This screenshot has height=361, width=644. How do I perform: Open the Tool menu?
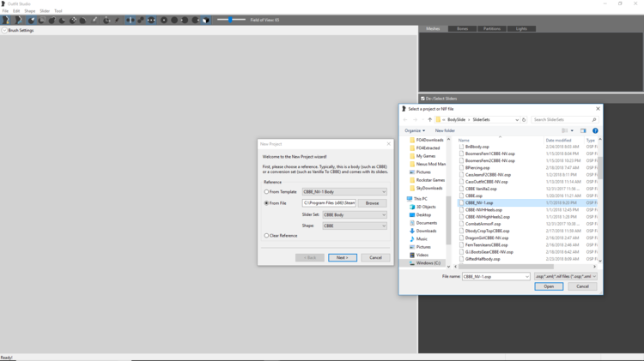point(58,11)
